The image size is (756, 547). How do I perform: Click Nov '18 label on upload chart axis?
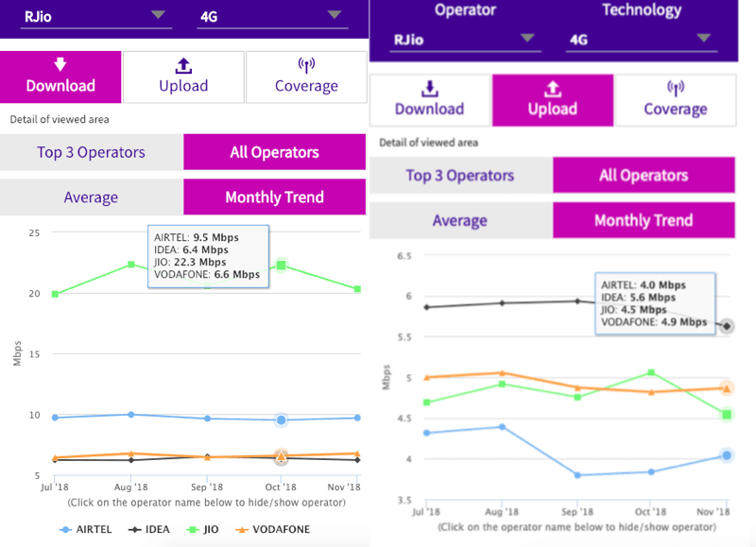(713, 512)
